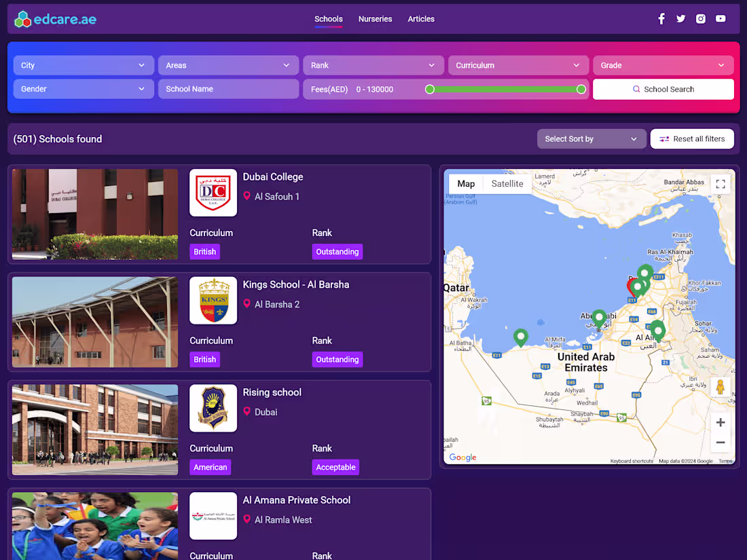Viewport: 747px width, 560px height.
Task: Open the Facebook social icon
Action: (661, 18)
